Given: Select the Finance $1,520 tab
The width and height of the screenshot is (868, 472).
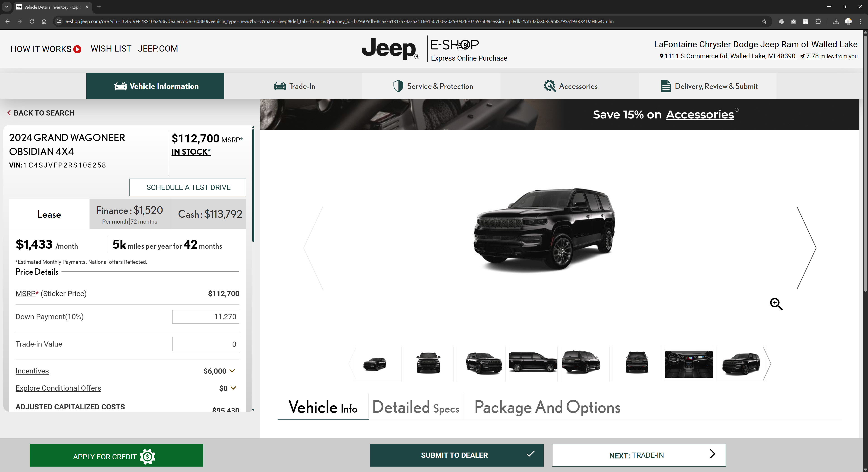Looking at the screenshot, I should pos(130,214).
